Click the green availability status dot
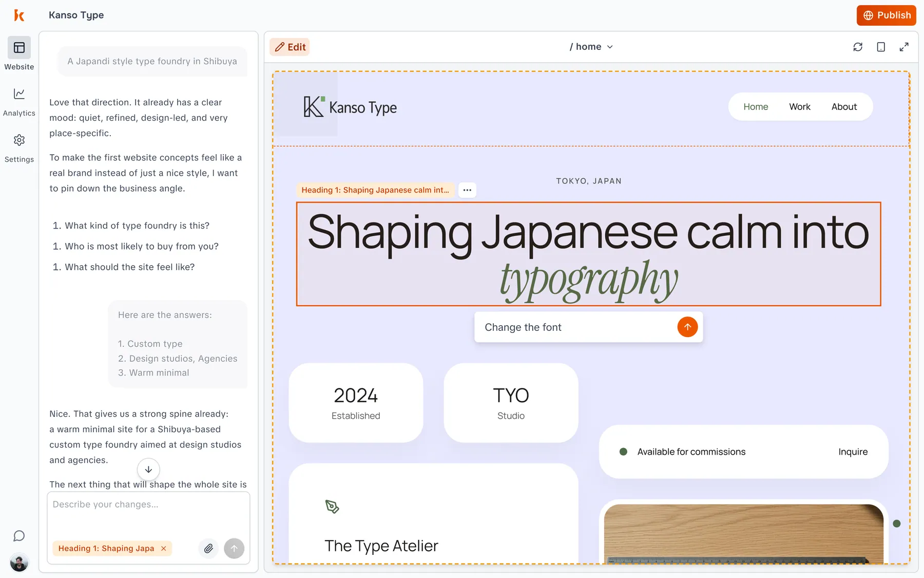Viewport: 924px width, 578px height. point(623,452)
